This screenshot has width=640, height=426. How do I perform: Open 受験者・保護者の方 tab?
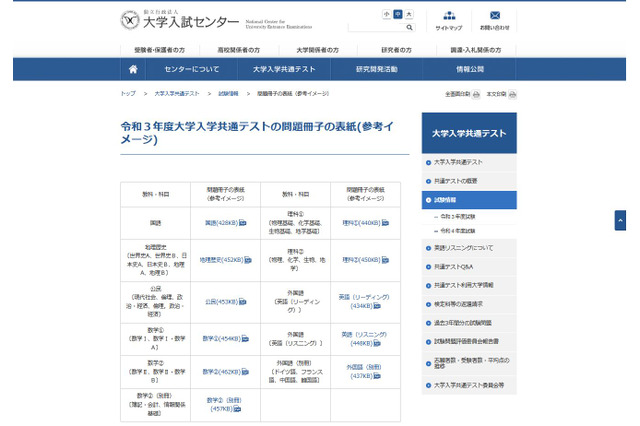coord(160,50)
